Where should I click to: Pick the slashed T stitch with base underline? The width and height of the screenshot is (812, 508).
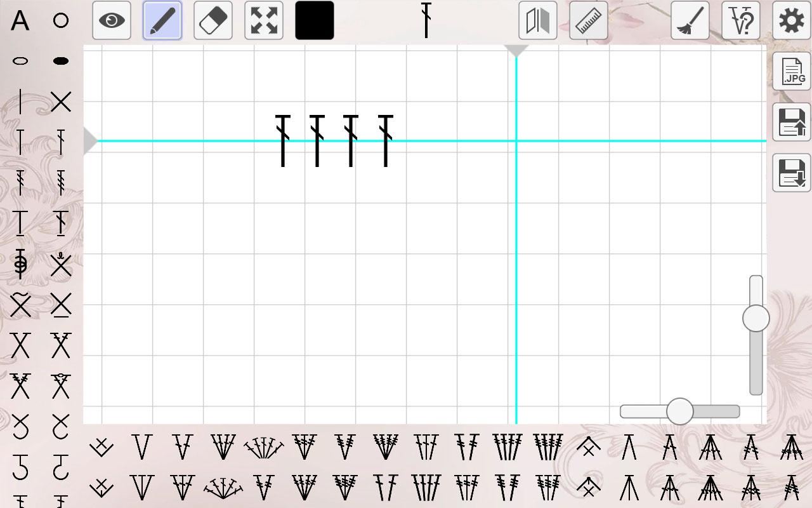point(61,224)
